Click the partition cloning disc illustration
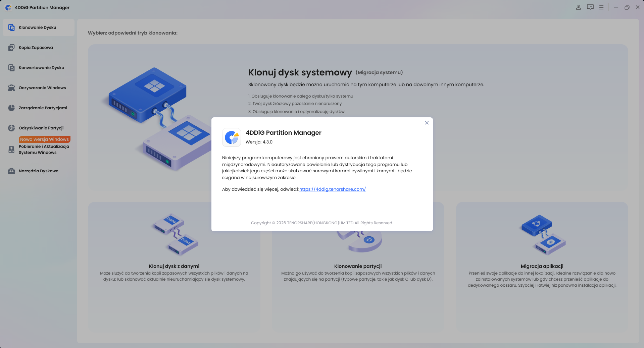 pos(359,241)
